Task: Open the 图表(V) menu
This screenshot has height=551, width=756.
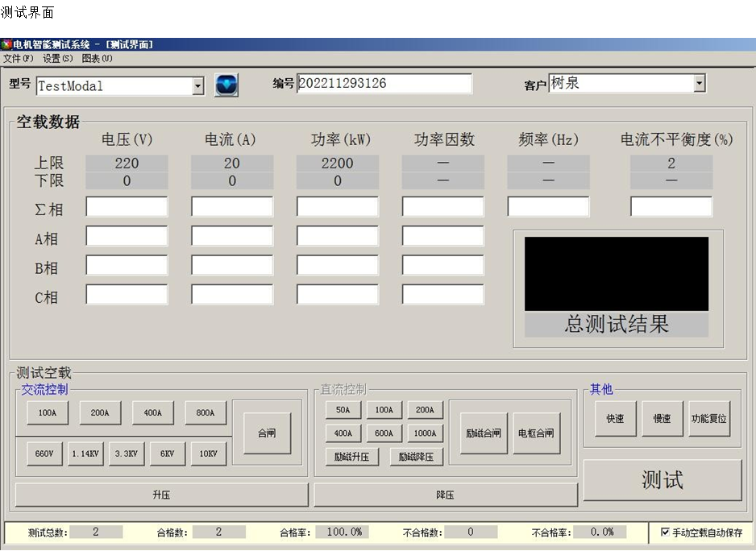Action: (97, 59)
